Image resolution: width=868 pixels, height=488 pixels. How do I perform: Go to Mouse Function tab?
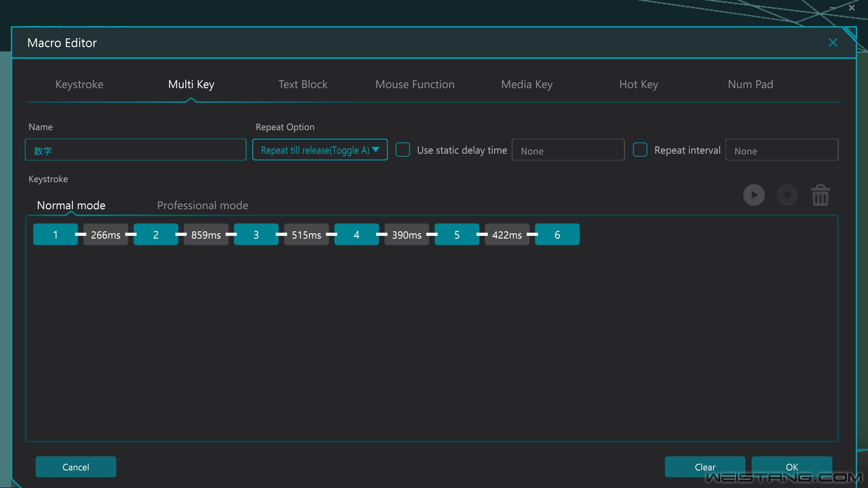[x=415, y=84]
